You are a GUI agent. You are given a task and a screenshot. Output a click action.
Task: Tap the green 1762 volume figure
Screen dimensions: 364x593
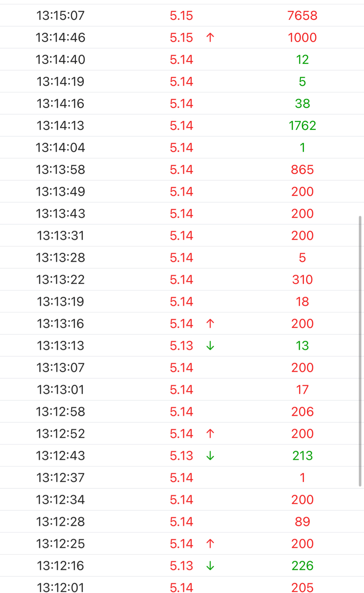coord(302,126)
